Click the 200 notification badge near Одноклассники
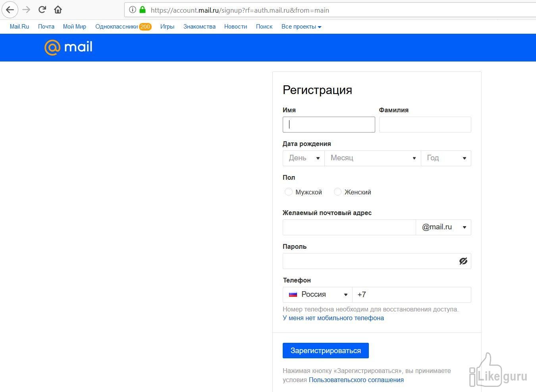The image size is (536, 392). [145, 27]
